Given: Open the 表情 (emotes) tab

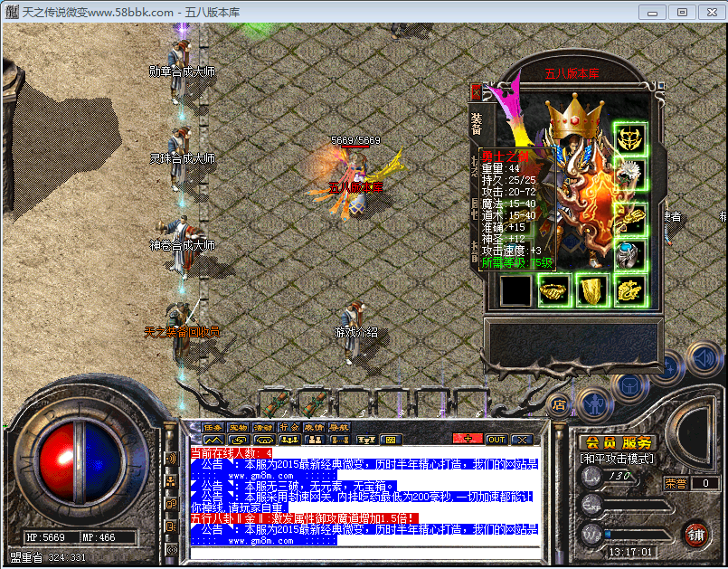Looking at the screenshot, I should click(314, 427).
